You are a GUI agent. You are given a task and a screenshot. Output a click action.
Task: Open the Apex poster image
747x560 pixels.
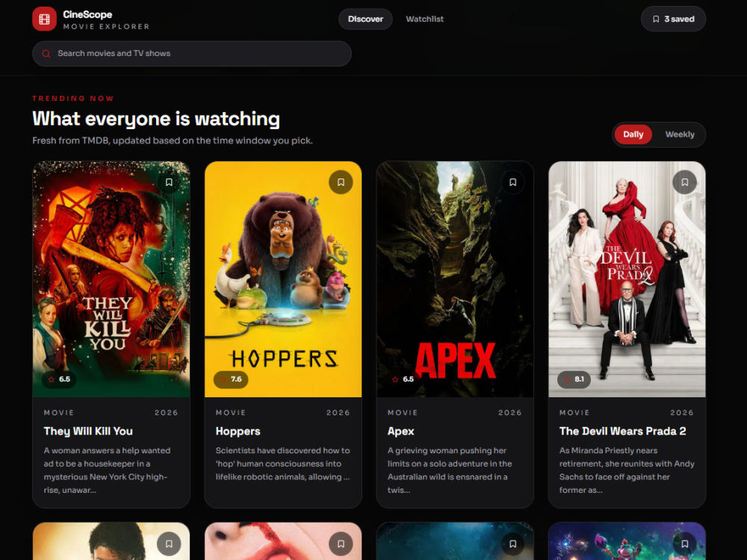(x=455, y=279)
